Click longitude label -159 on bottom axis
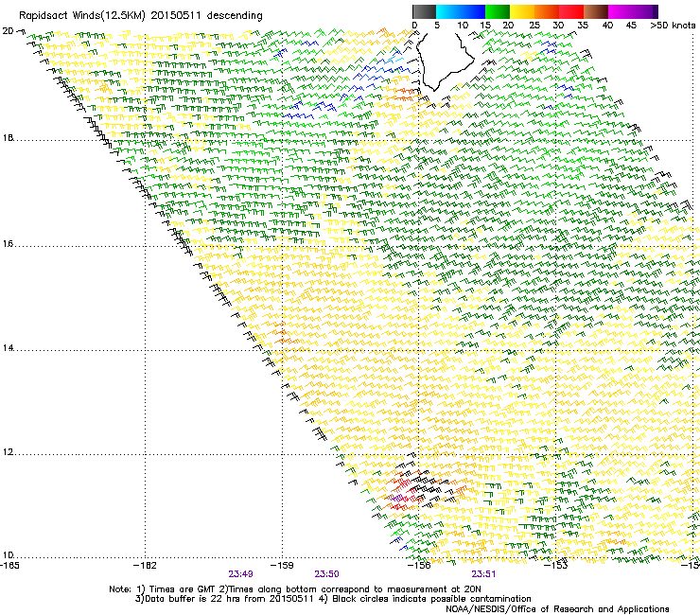This screenshot has width=700, height=615. 282,566
